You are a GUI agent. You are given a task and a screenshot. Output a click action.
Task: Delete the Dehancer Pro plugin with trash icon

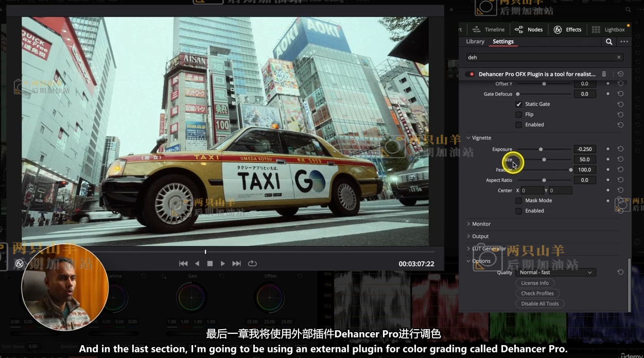click(x=604, y=74)
